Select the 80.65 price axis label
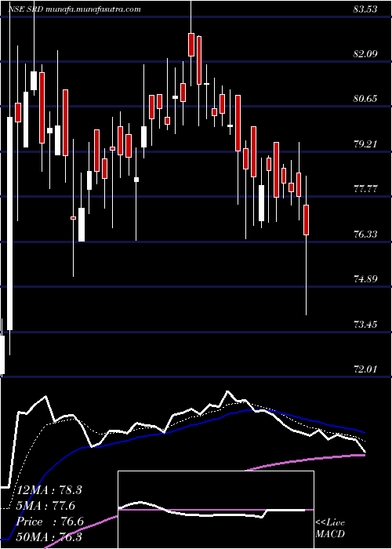Screen dimensions: 392x549 (x=365, y=99)
